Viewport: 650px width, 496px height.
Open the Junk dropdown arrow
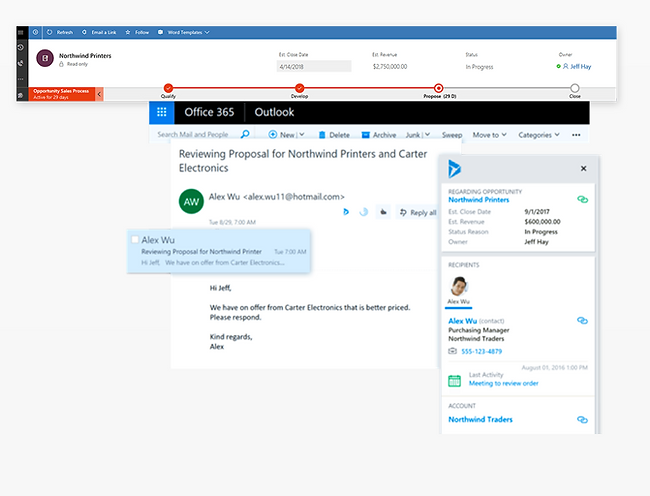tap(427, 134)
